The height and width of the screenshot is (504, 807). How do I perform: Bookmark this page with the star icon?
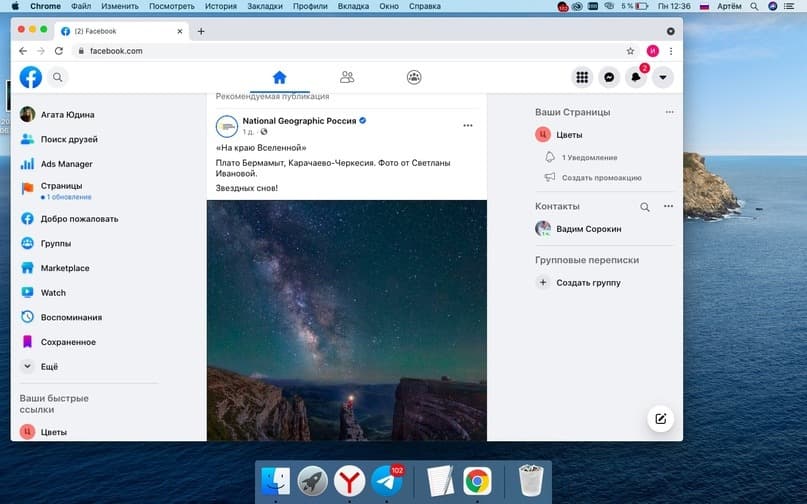coord(630,51)
